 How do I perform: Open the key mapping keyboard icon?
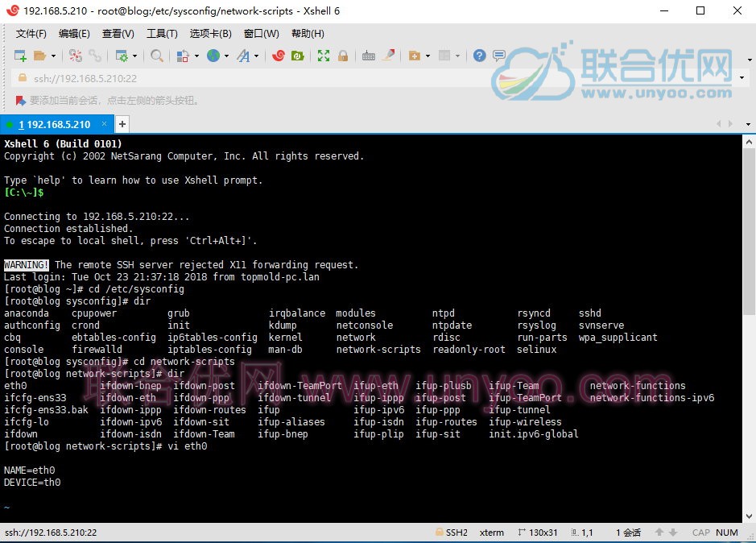pos(369,56)
